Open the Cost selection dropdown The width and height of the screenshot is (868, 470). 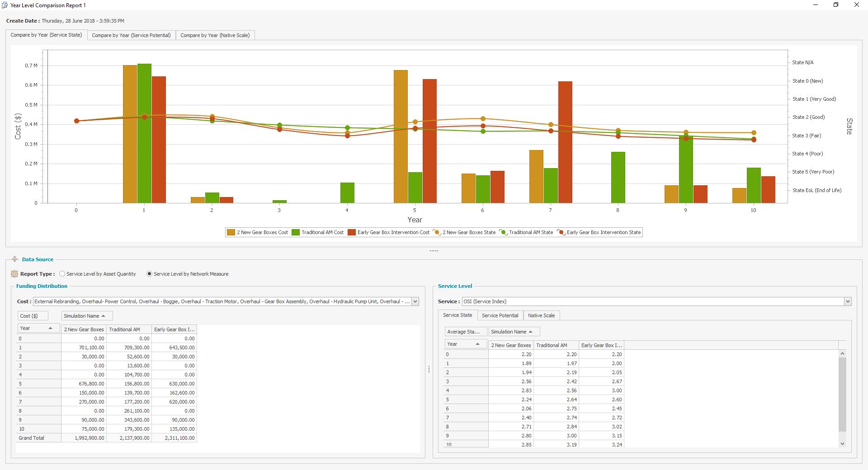pos(415,301)
